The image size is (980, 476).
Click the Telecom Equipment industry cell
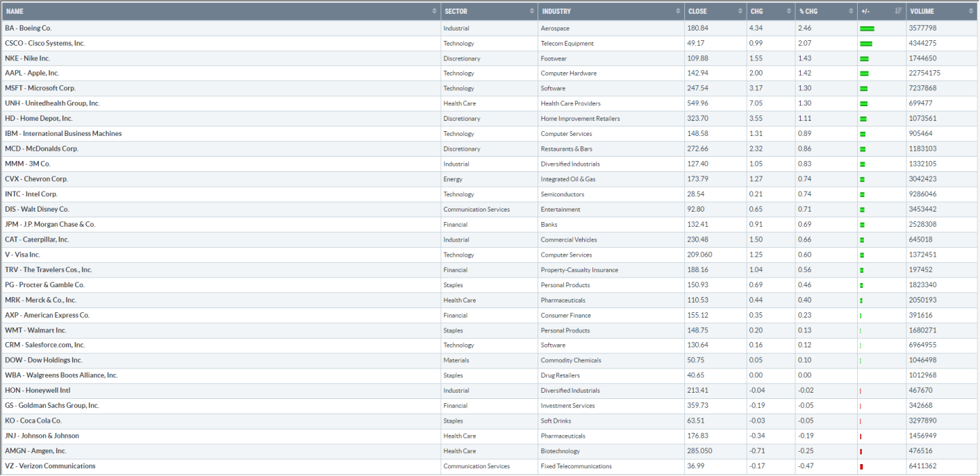click(567, 44)
